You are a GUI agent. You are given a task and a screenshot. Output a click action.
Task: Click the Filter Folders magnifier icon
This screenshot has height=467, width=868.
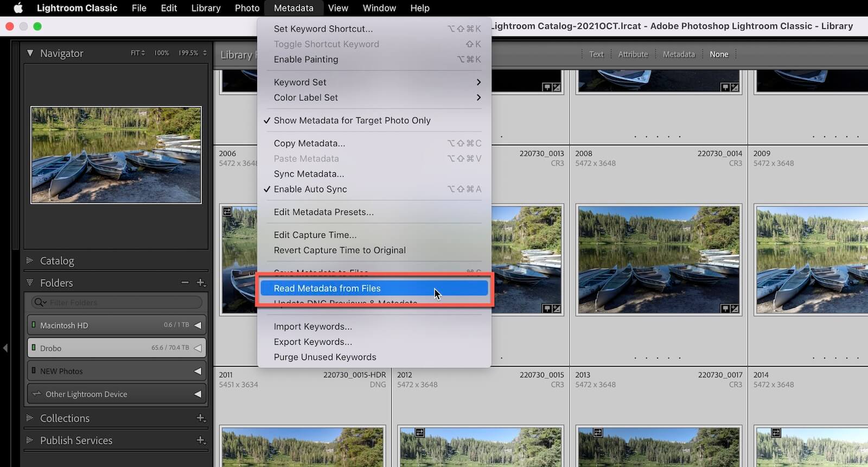[x=40, y=302]
